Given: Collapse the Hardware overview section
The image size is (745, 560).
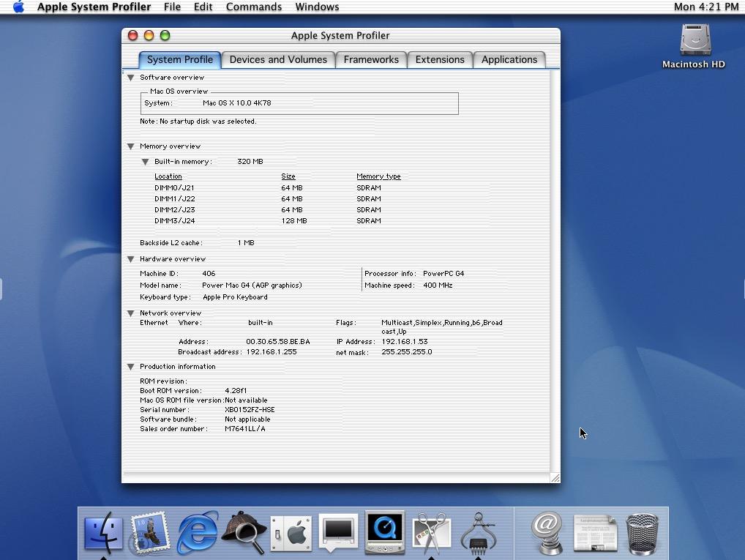Looking at the screenshot, I should click(131, 259).
